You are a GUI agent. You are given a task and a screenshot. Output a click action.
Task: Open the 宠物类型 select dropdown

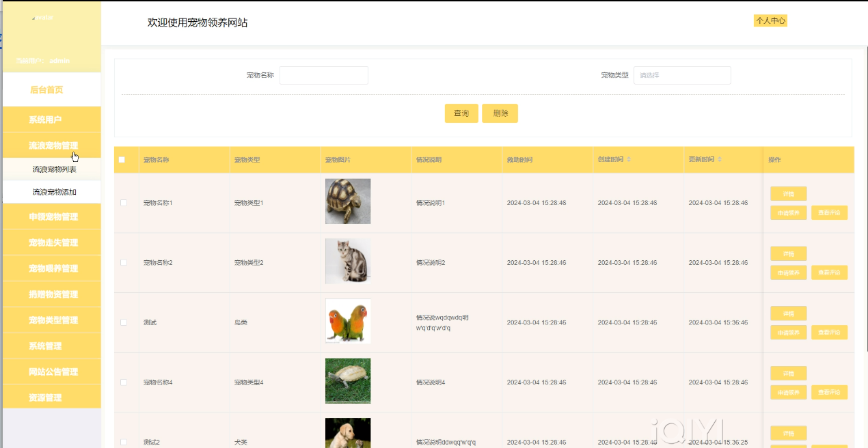pyautogui.click(x=682, y=75)
